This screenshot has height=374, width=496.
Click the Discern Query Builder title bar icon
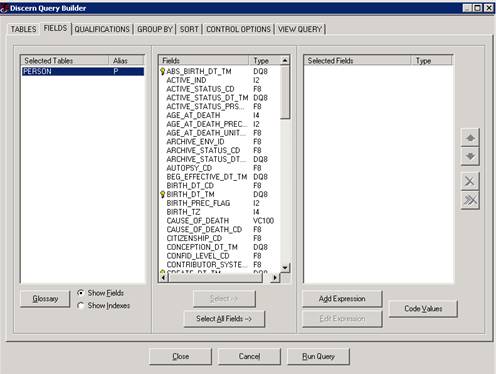click(x=4, y=8)
